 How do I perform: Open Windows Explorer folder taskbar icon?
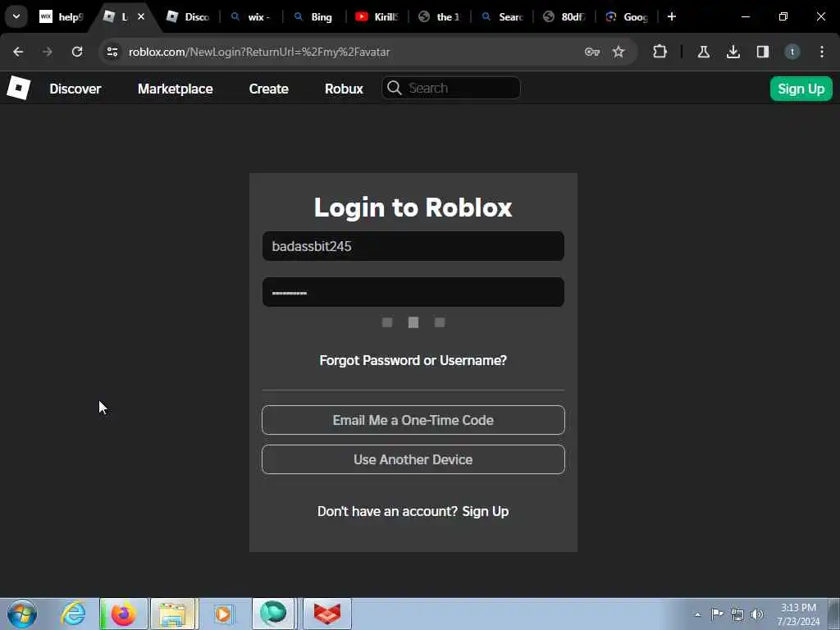pos(174,614)
